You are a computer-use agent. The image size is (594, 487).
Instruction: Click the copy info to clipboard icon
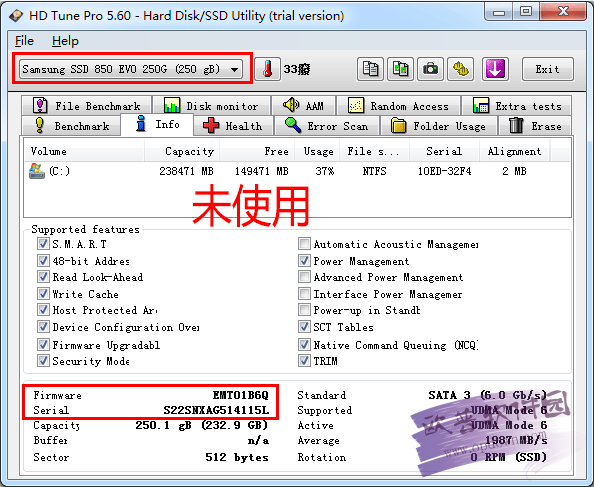tap(370, 69)
